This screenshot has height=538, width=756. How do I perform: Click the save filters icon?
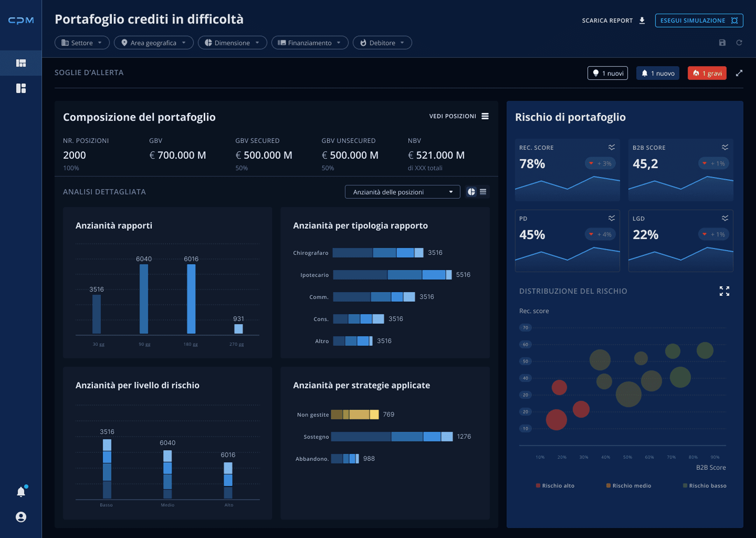722,43
